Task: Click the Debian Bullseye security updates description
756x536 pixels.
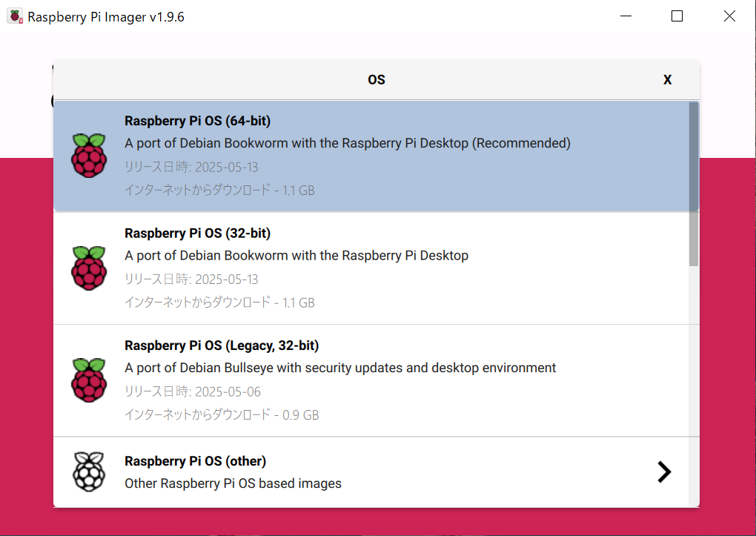Action: click(339, 368)
